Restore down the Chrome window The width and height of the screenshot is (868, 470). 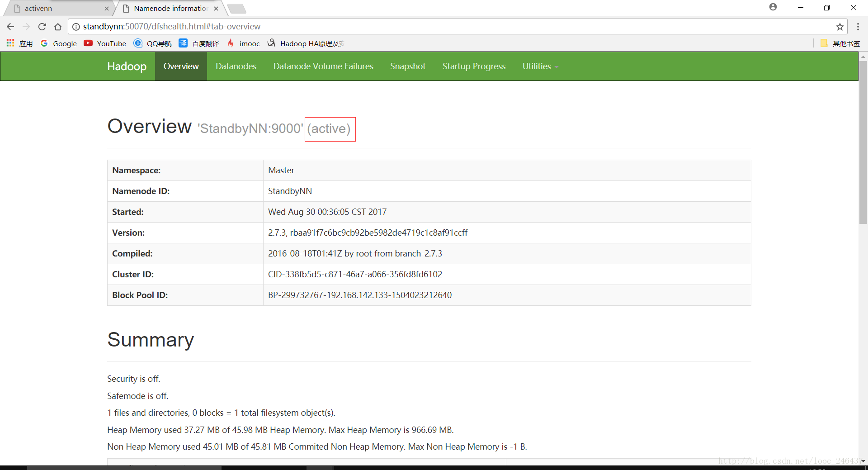[x=827, y=8]
